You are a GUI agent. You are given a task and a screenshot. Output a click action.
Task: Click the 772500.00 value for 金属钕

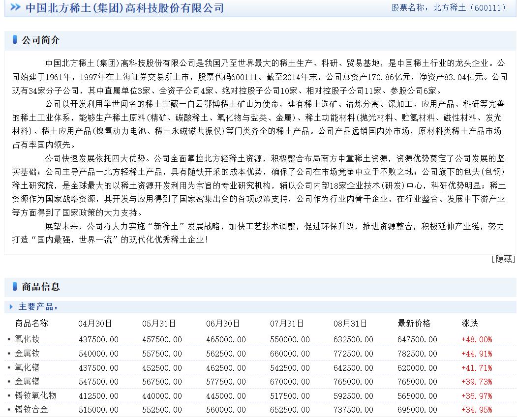pos(354,354)
